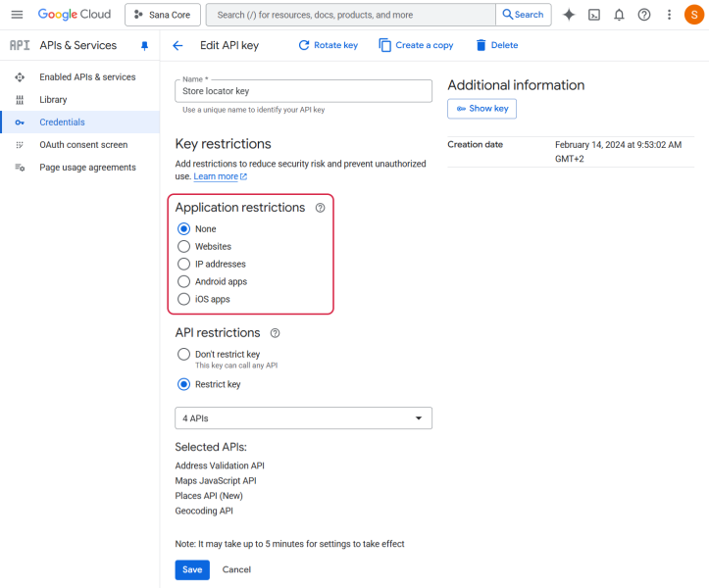
Task: Open the help question mark menu
Action: point(644,15)
